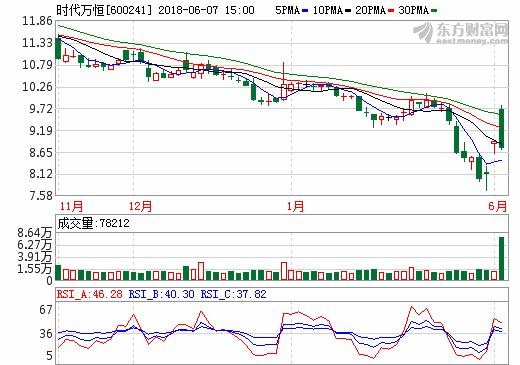Image resolution: width=520 pixels, height=365 pixels.
Task: Click the 7.58 price axis label
Action: tap(41, 195)
